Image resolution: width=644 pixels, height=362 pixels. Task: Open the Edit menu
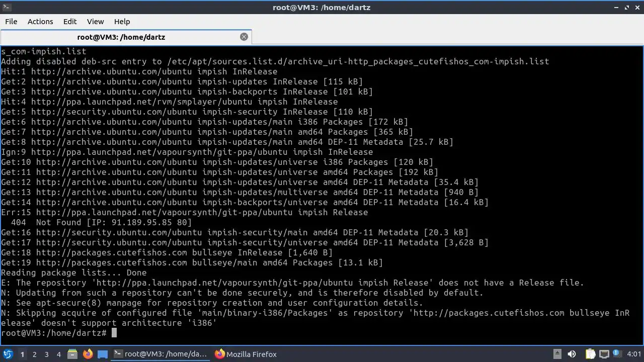click(70, 22)
